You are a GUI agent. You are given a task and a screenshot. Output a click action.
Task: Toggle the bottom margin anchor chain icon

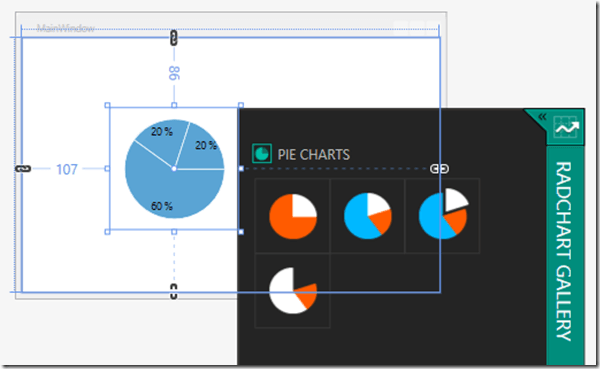(174, 291)
